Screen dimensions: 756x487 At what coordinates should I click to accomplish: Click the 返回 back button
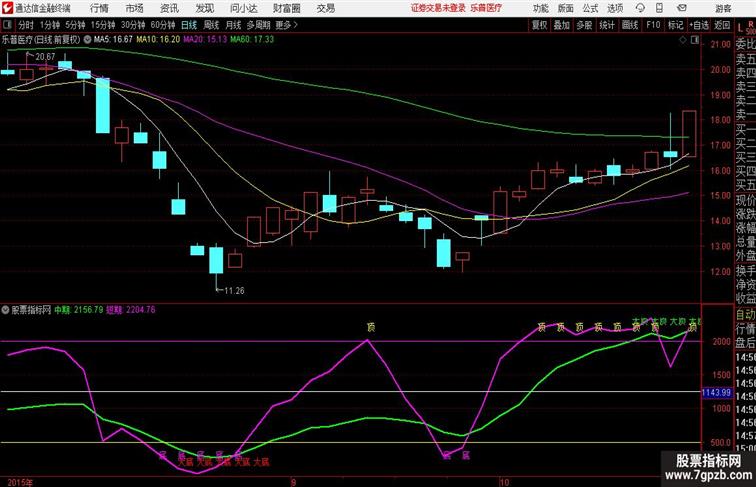pos(722,25)
